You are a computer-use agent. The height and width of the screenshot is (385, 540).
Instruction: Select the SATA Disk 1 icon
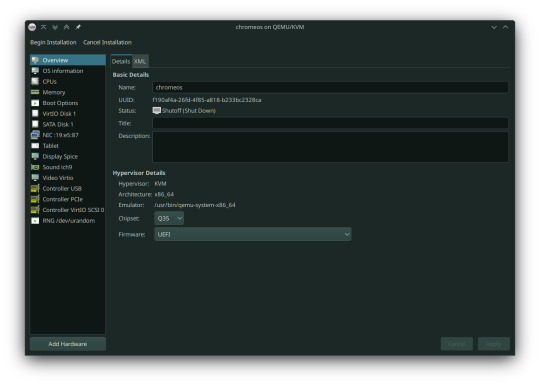(x=35, y=124)
